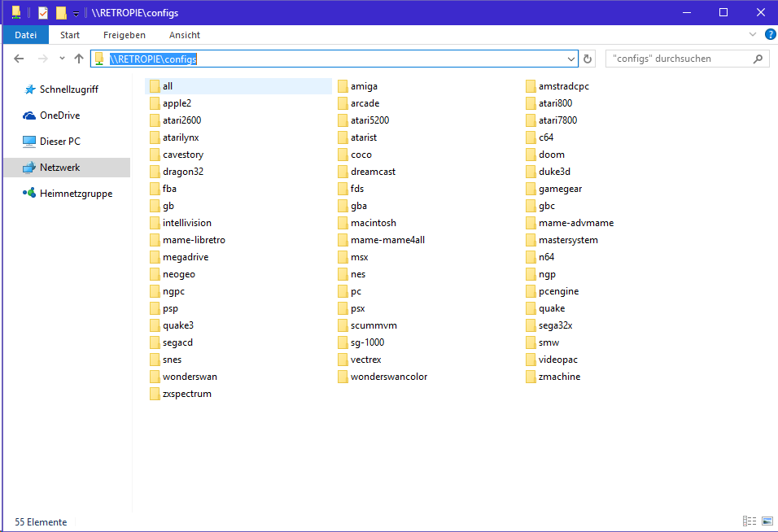This screenshot has height=532, width=778.
Task: Open the dreamcast folder
Action: (373, 172)
